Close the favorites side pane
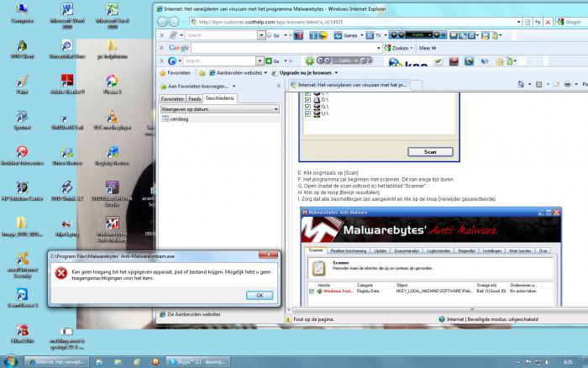The height and width of the screenshot is (368, 588). [x=278, y=87]
